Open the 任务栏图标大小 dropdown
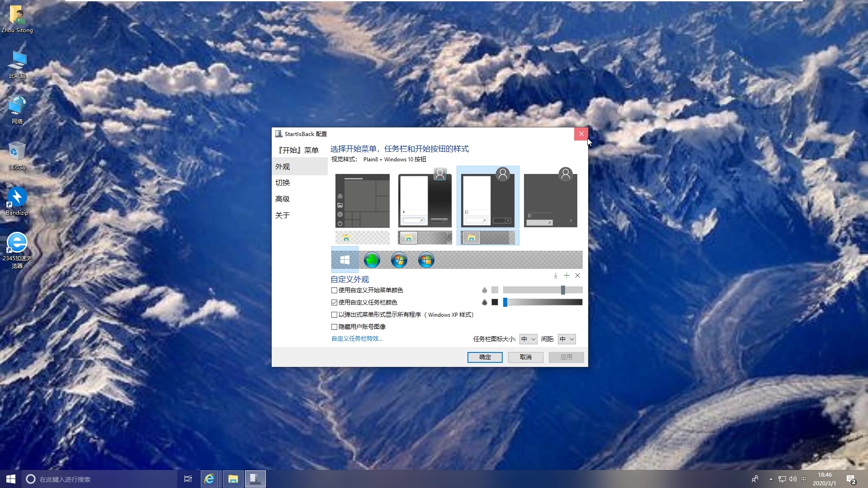 click(x=528, y=339)
